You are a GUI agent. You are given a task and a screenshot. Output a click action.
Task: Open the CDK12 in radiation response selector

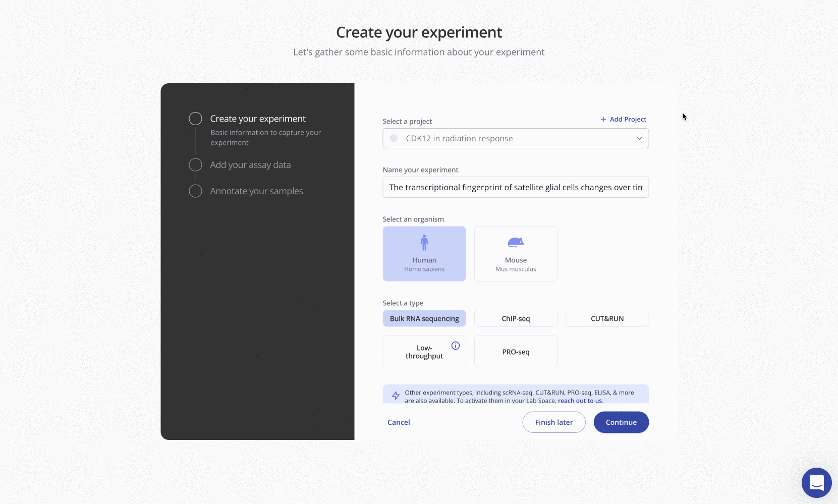[510, 138]
